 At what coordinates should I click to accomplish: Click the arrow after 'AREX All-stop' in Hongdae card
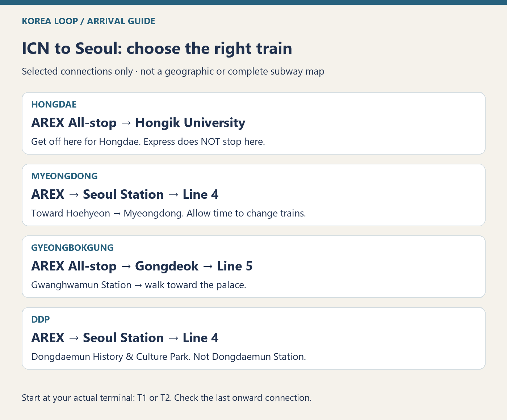pos(126,123)
